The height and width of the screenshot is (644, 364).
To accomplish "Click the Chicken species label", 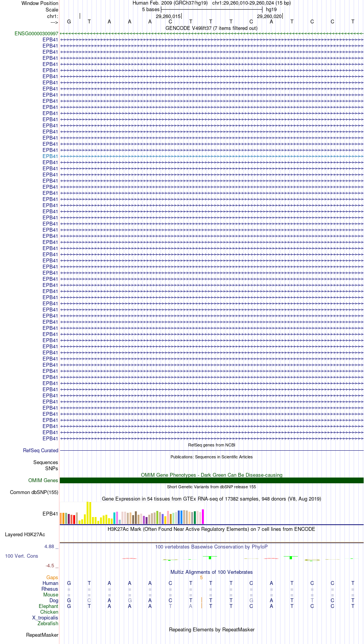I will 49,612.
